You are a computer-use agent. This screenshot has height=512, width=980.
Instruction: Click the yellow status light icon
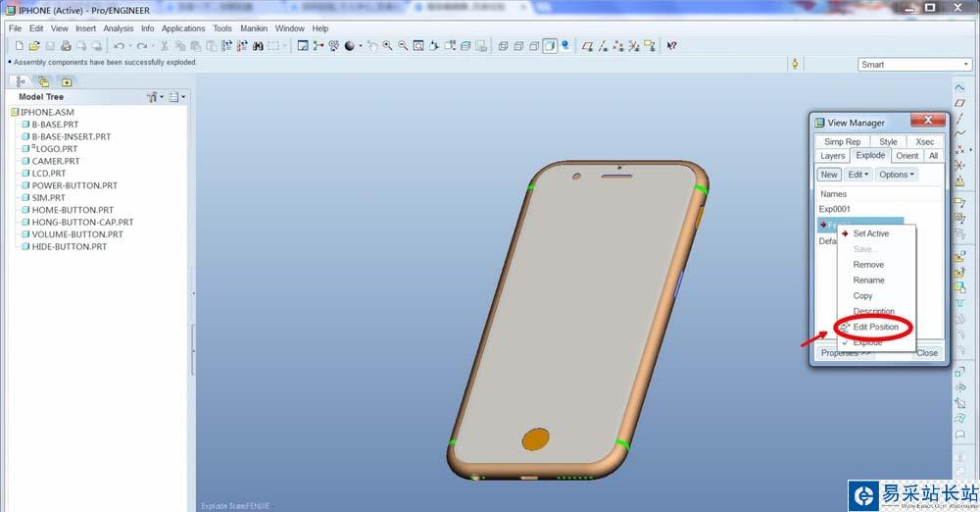(x=795, y=64)
